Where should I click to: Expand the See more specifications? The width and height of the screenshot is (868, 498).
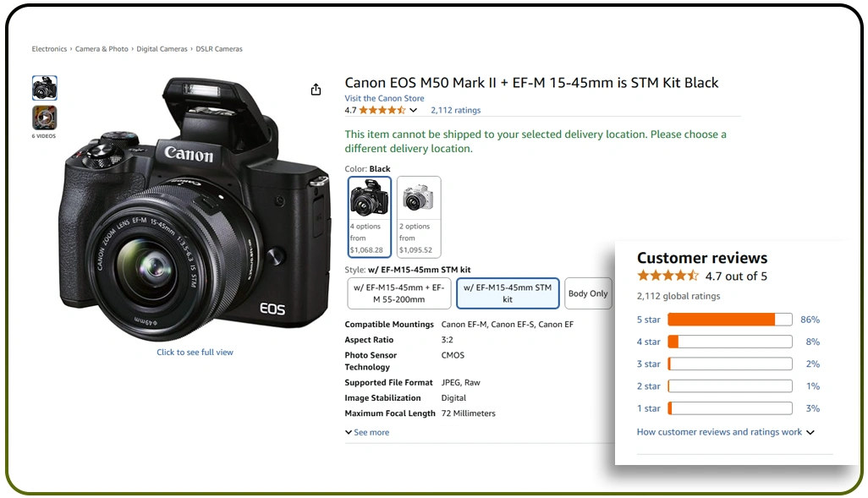pos(367,432)
